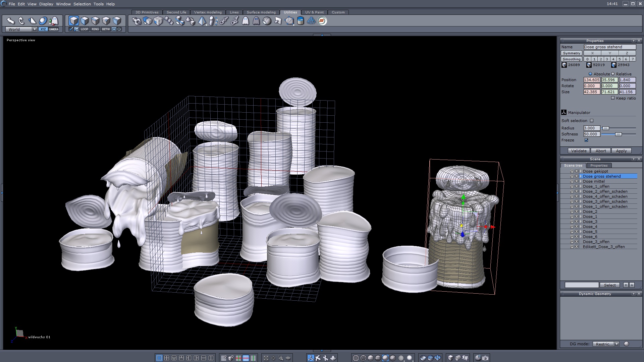Select the Relative radio button
Screen dimensions: 644x362
[x=613, y=74]
